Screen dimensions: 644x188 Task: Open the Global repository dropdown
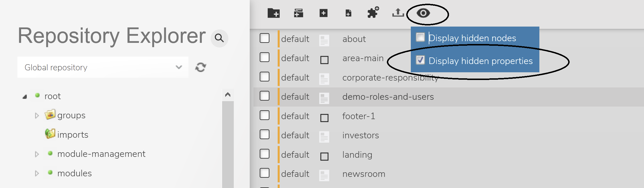click(103, 67)
